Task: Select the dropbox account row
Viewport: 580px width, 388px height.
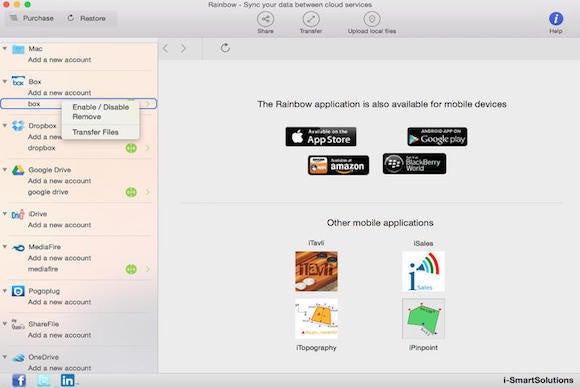Action: tap(79, 148)
